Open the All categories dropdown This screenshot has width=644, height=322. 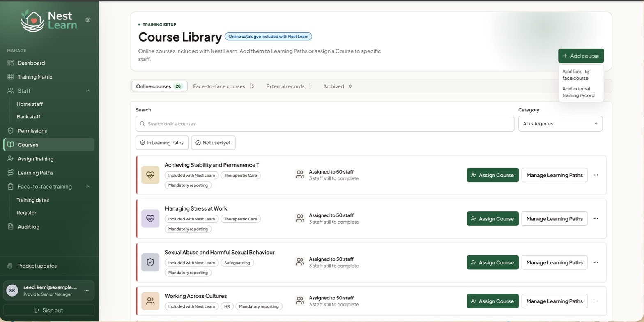(560, 124)
